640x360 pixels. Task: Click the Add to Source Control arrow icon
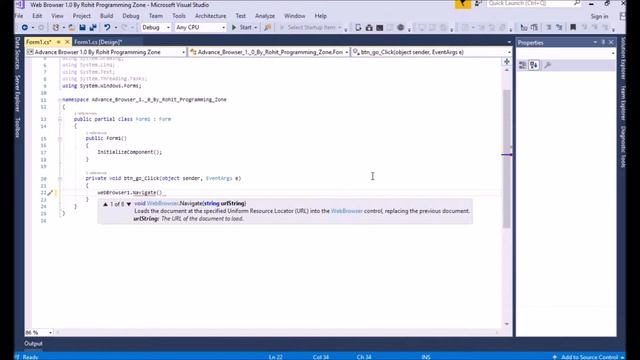[554, 357]
